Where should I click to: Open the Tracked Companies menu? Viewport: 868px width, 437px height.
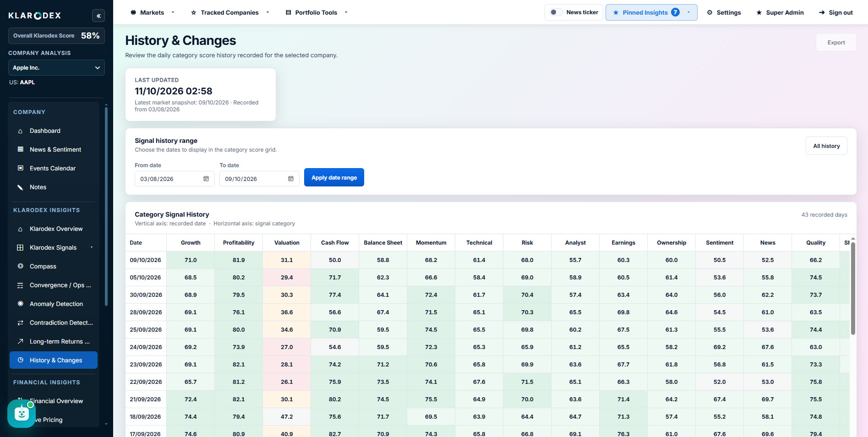coord(230,12)
